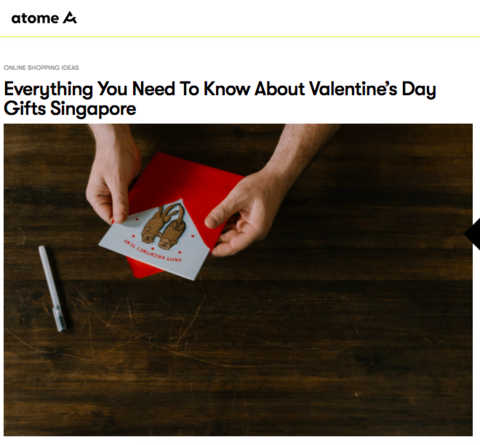480x445 pixels.
Task: Open the black side-panel arrow at right edge
Action: [472, 234]
